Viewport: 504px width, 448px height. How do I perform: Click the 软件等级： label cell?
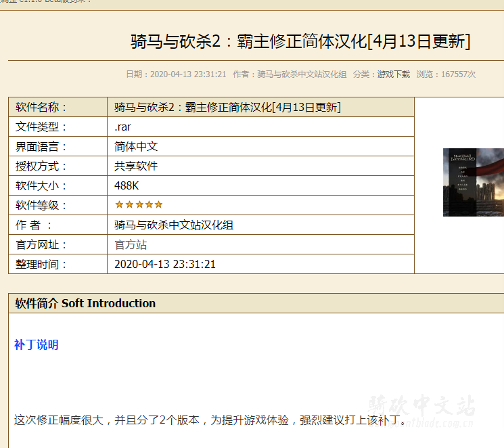coord(58,205)
